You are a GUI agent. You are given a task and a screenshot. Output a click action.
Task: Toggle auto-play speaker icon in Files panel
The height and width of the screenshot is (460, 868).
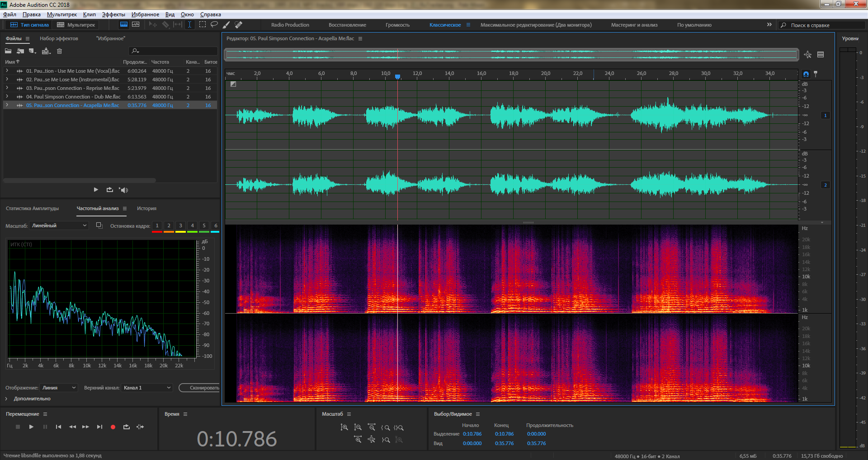[124, 190]
